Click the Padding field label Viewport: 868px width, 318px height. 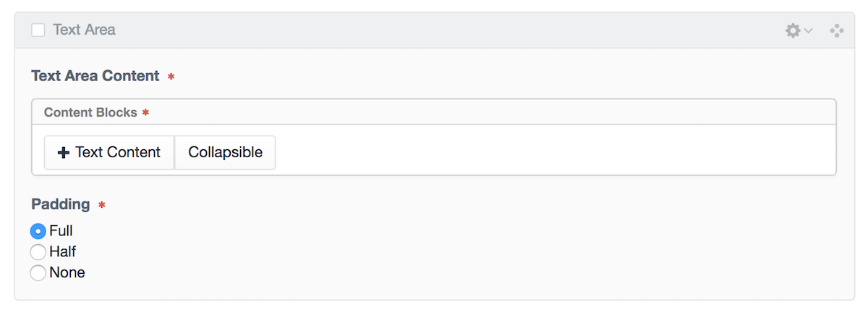[61, 204]
